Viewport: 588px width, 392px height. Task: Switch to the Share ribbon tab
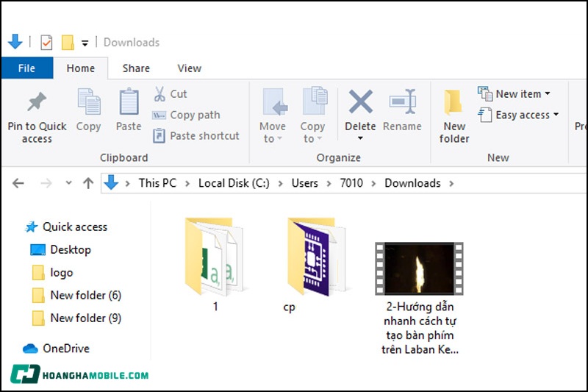pyautogui.click(x=136, y=68)
